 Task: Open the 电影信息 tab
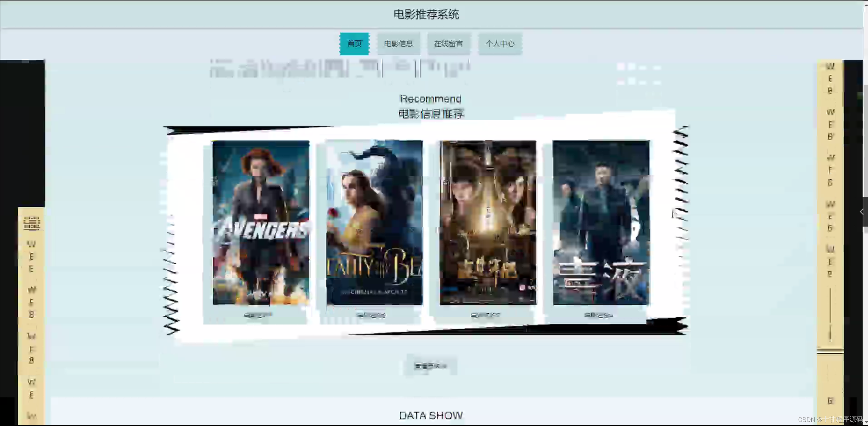[398, 43]
